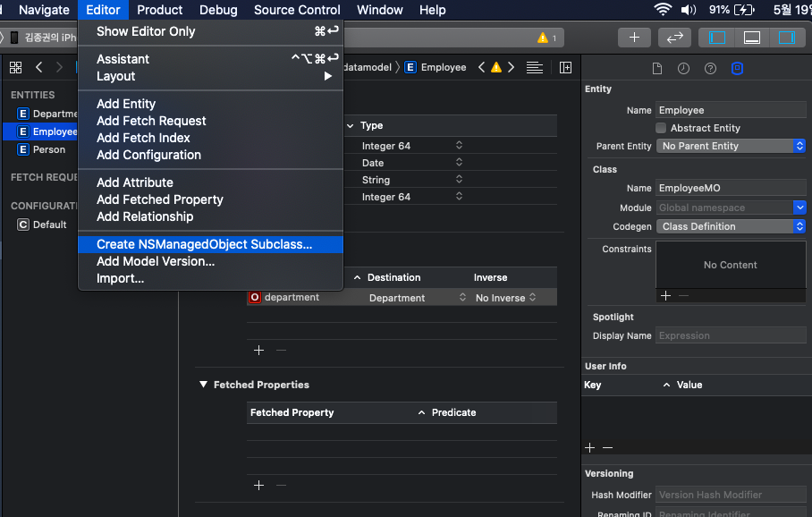
Task: Collapse the Fetched Properties section
Action: point(204,385)
